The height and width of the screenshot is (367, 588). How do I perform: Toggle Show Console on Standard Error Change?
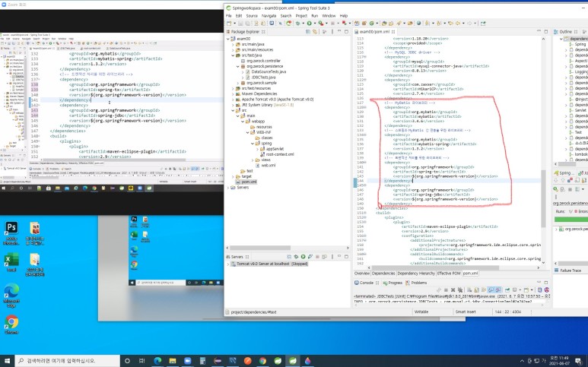pos(498,289)
